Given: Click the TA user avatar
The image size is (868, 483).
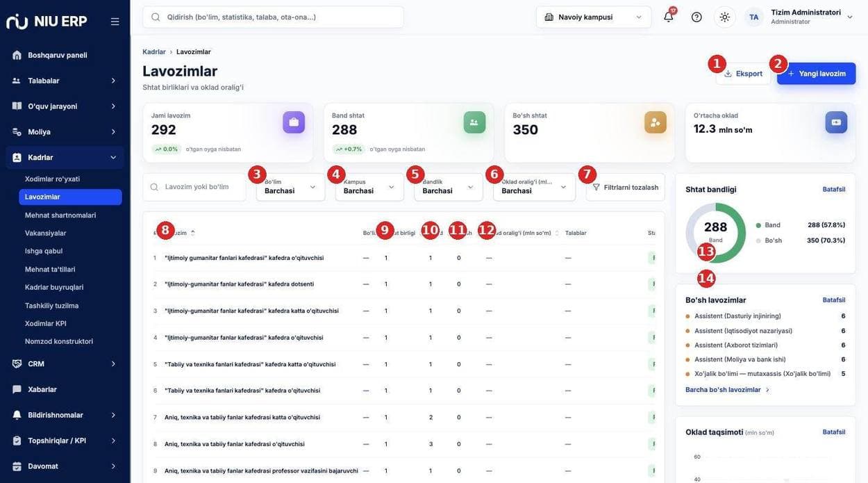Looking at the screenshot, I should [x=754, y=17].
